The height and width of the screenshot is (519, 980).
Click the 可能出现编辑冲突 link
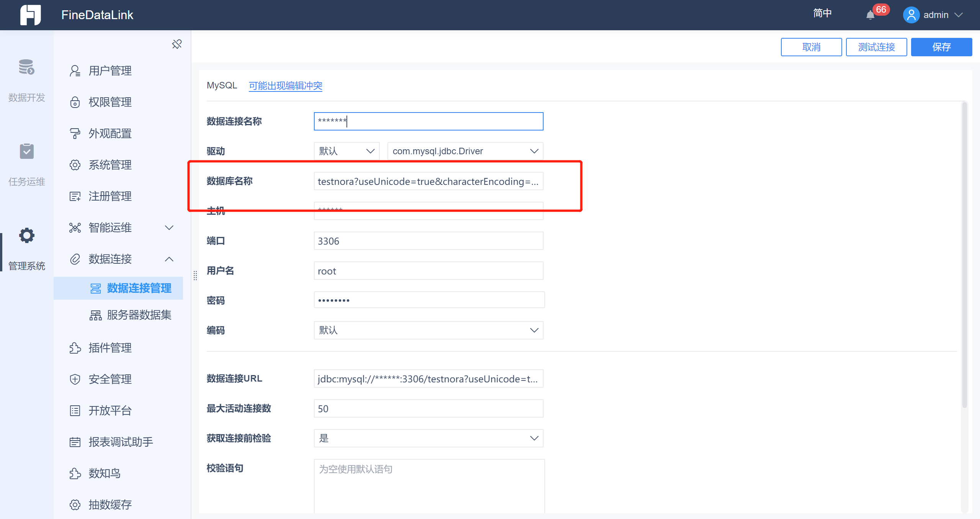pos(285,85)
